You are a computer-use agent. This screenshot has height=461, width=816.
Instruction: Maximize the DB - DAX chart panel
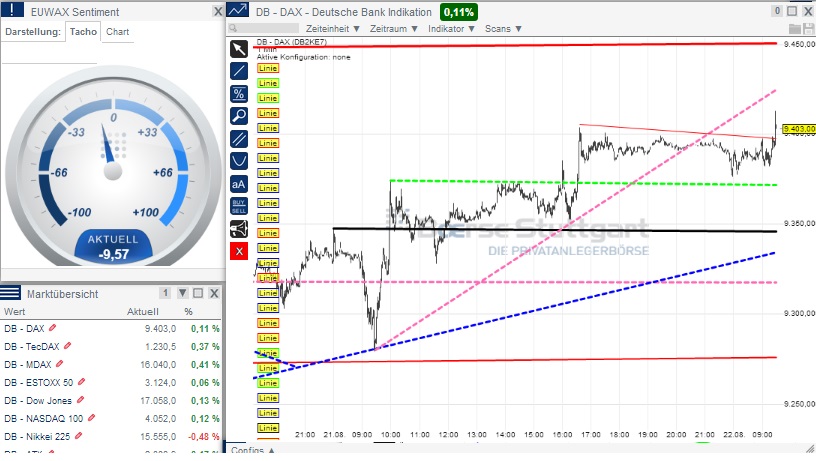pyautogui.click(x=792, y=11)
